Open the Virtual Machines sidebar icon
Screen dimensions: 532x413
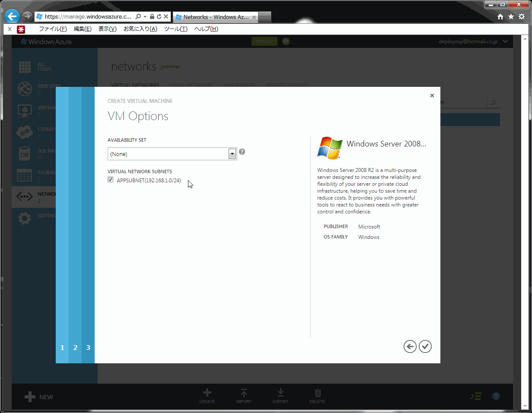[x=25, y=110]
